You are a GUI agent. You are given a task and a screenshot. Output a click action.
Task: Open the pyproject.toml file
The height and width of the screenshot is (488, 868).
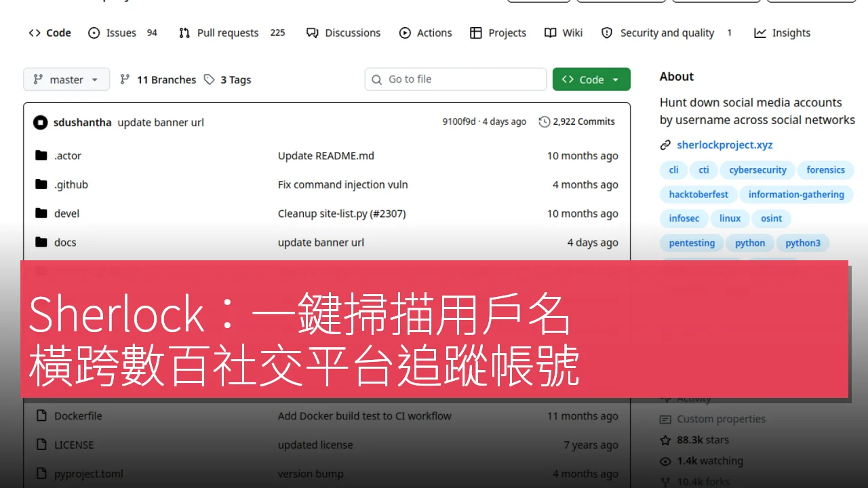(x=89, y=474)
